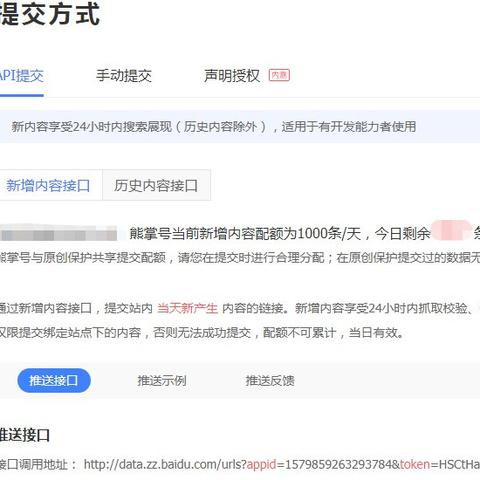Click the 接口调用地址 URL text
Screen dimensions: 480x480
(282, 464)
